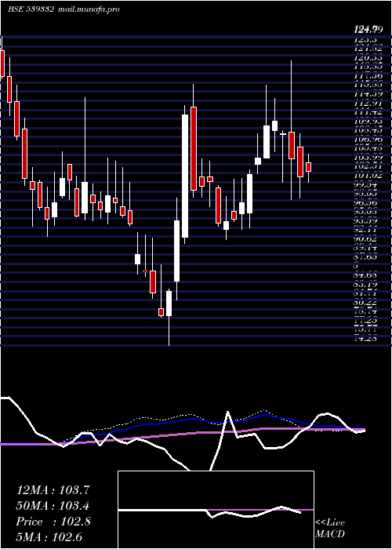Select the tallest white candle body rising to 111
The height and width of the screenshot is (549, 392).
pos(185,176)
